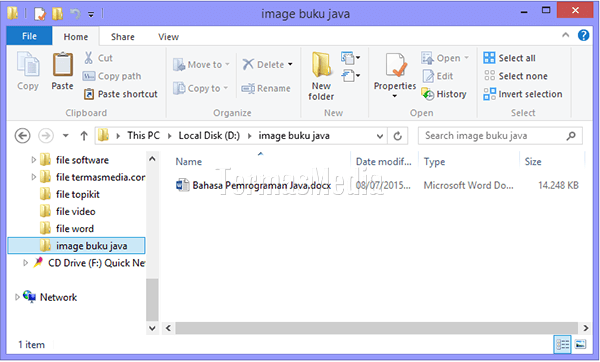Go Forward with the right arrow
Viewport: 600px width, 362px height.
[46, 136]
